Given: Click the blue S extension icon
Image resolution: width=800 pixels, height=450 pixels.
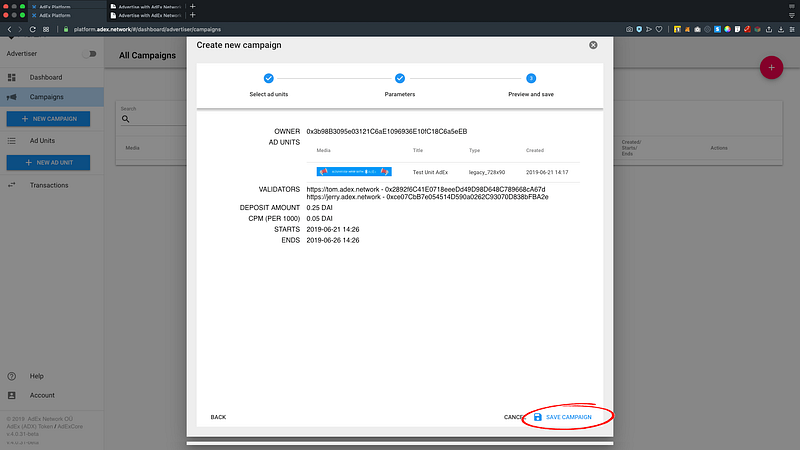Looking at the screenshot, I should [x=717, y=30].
